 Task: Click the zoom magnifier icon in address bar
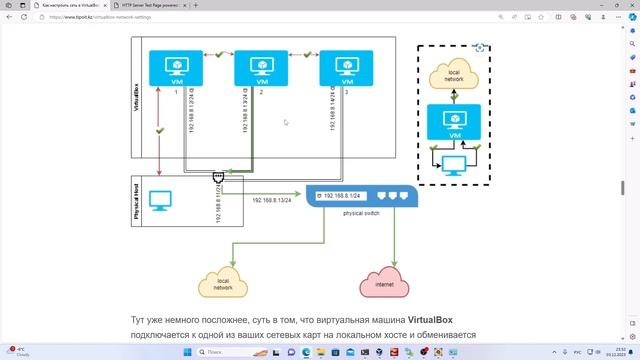[x=501, y=17]
